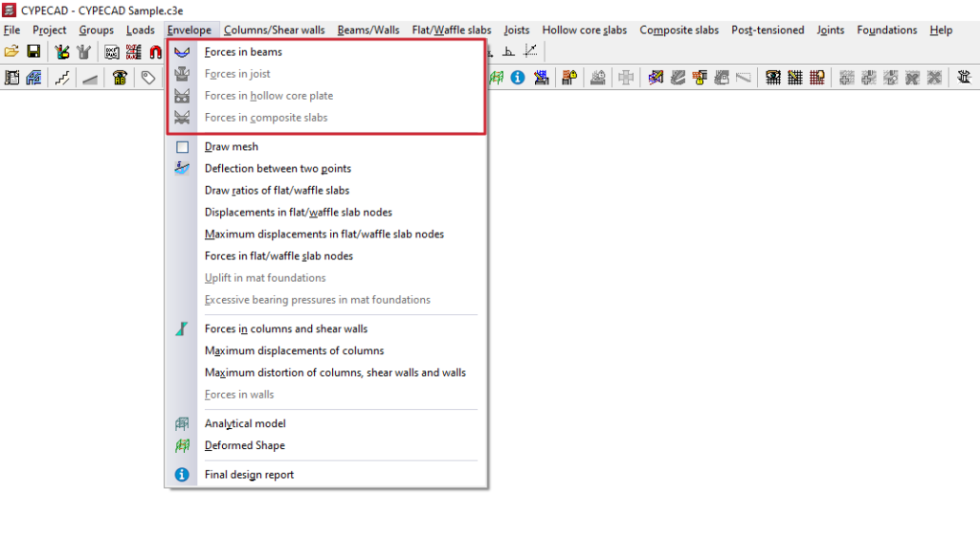
Task: Open the Composite slabs menu
Action: pyautogui.click(x=679, y=30)
